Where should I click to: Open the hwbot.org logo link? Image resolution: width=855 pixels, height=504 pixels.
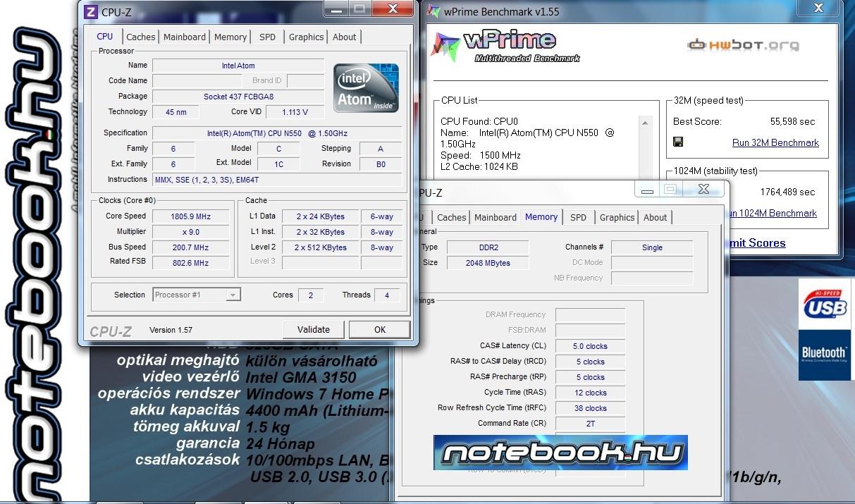(x=743, y=45)
